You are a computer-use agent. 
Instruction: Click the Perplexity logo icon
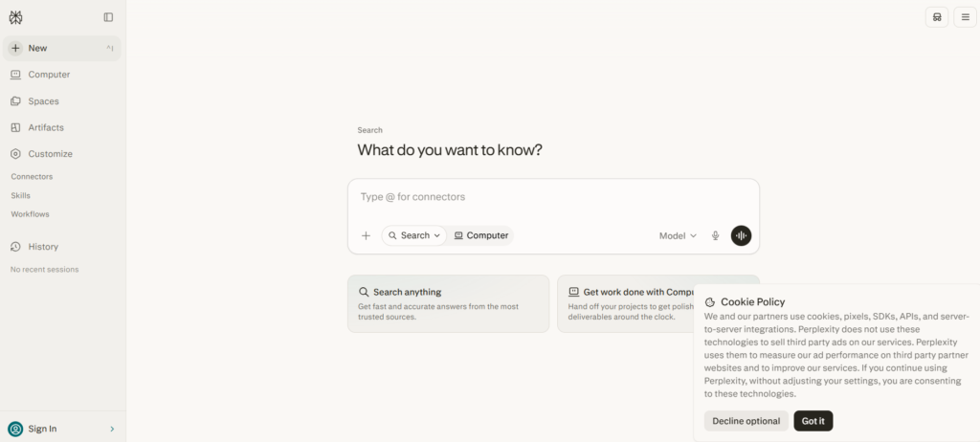point(15,17)
